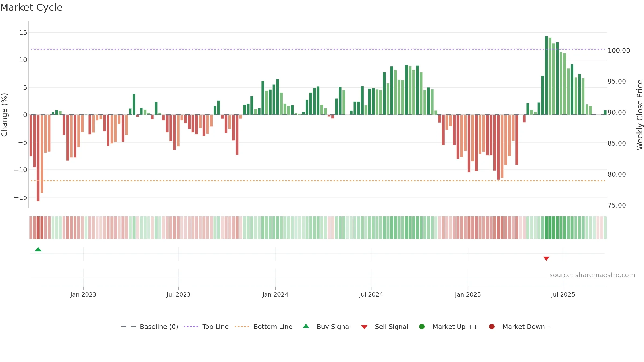Viewport: 644px width, 362px height.
Task: Toggle the Market Down -- legend entry
Action: pyautogui.click(x=520, y=327)
